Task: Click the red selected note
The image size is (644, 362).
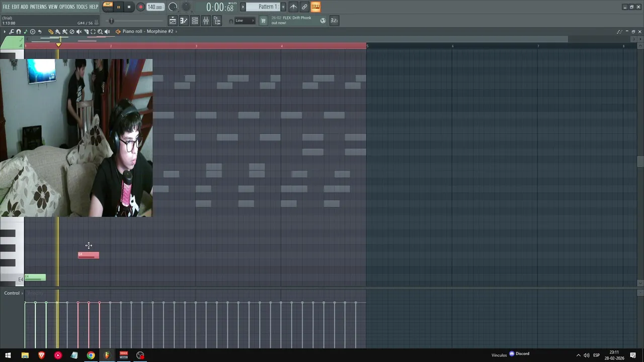Action: point(89,255)
